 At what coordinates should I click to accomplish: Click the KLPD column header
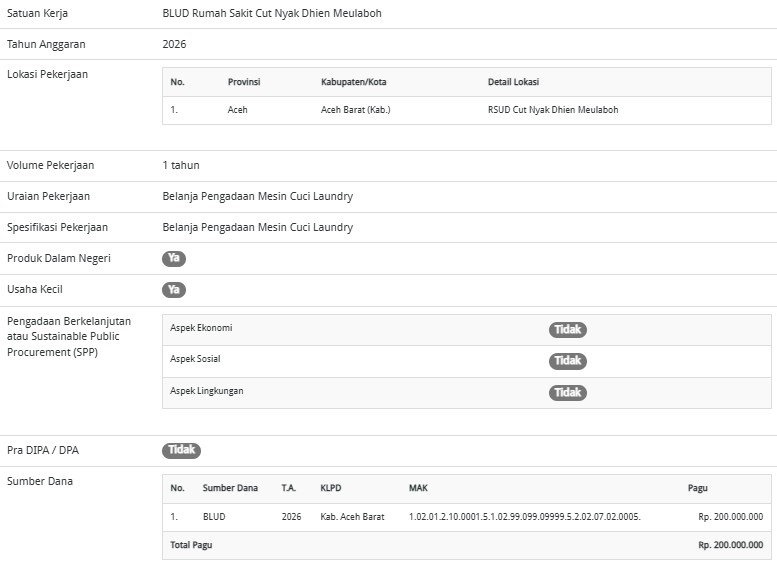pos(331,488)
